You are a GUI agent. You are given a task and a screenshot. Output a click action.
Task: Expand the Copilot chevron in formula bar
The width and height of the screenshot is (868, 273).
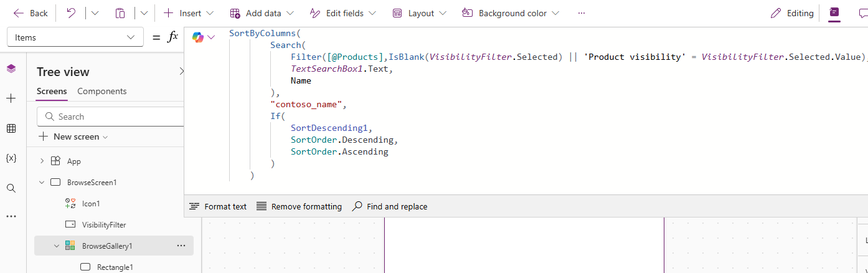pyautogui.click(x=211, y=37)
